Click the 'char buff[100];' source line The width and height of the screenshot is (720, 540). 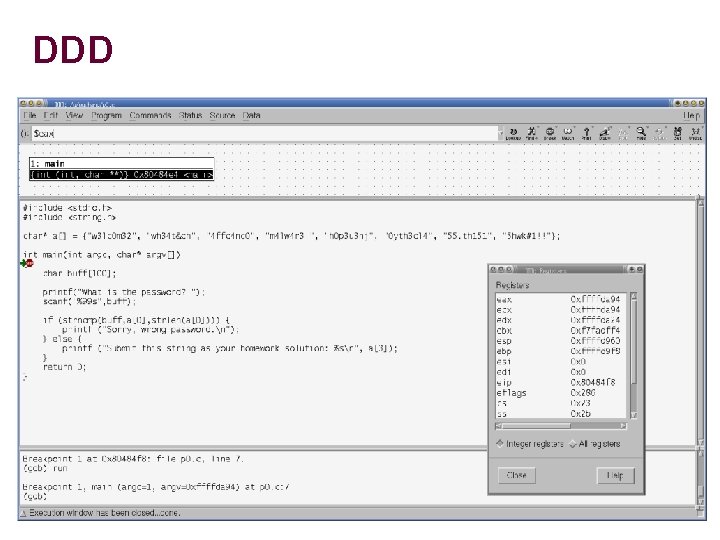(x=79, y=273)
